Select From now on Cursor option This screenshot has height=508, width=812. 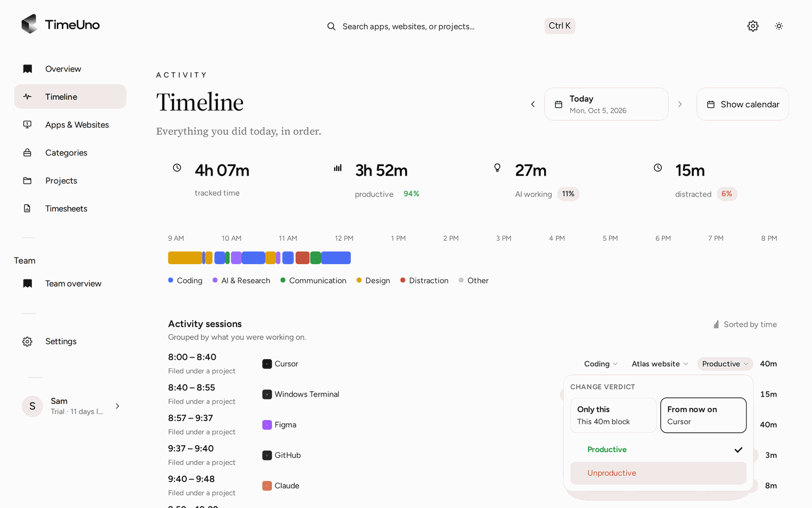click(x=703, y=415)
